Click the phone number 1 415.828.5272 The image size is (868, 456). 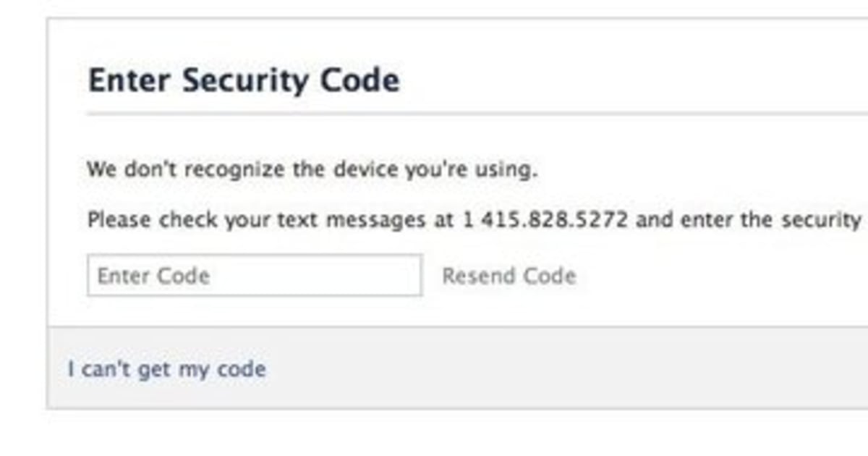(x=545, y=219)
